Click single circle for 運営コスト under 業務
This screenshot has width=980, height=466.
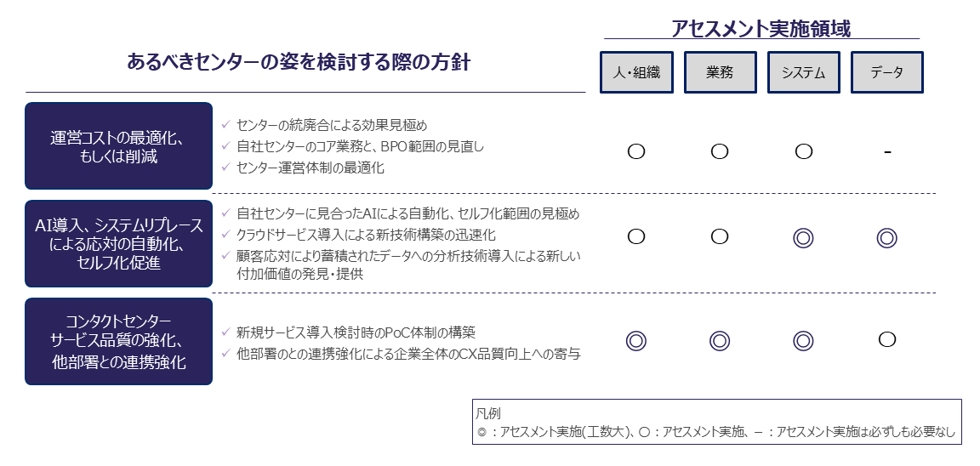(719, 152)
